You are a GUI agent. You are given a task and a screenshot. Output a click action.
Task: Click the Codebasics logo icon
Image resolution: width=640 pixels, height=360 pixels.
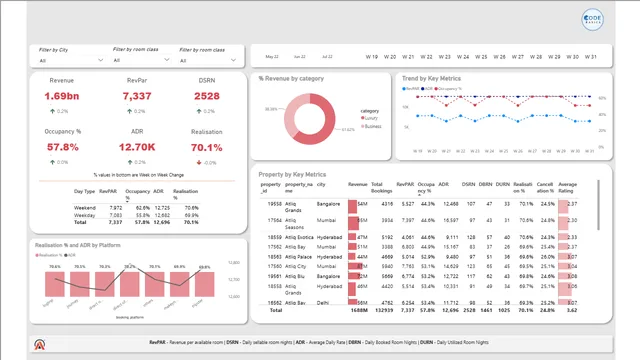592,20
